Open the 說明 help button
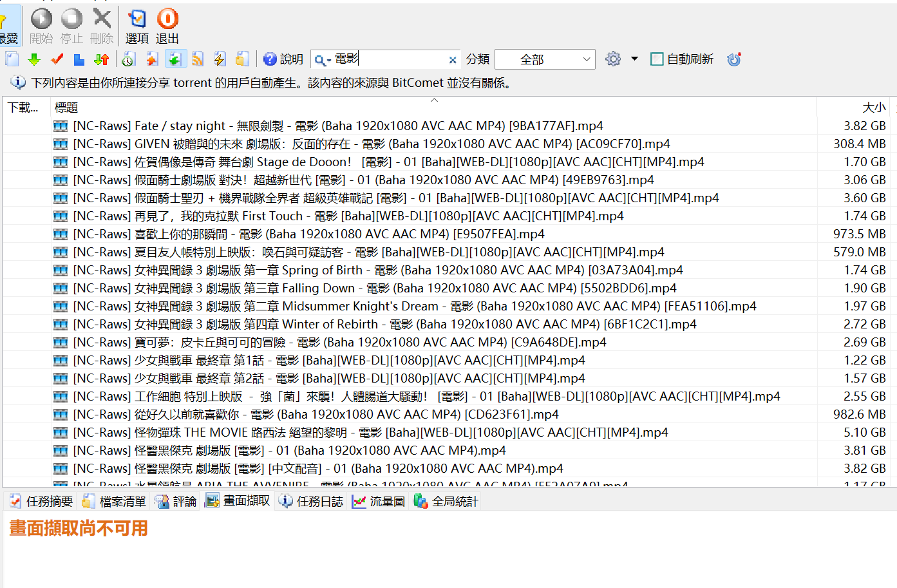The width and height of the screenshot is (897, 588). pos(283,59)
